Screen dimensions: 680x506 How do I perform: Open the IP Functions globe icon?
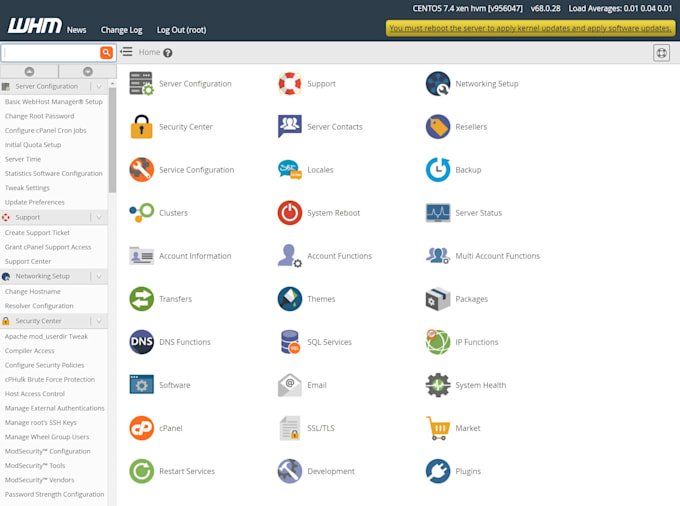[438, 342]
